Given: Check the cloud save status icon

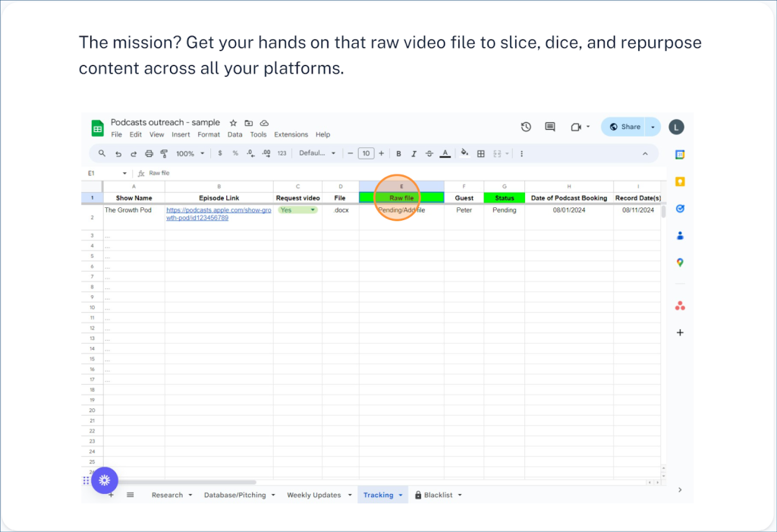Looking at the screenshot, I should coord(265,123).
